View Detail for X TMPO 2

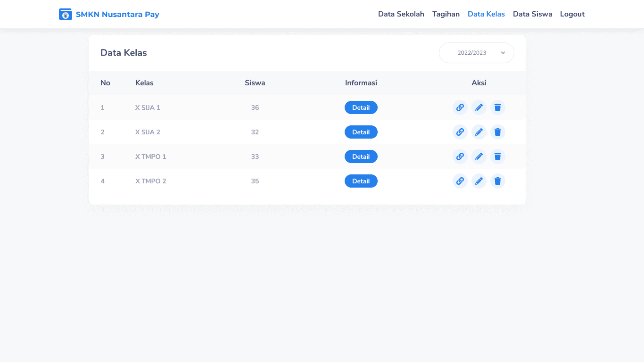pos(361,181)
